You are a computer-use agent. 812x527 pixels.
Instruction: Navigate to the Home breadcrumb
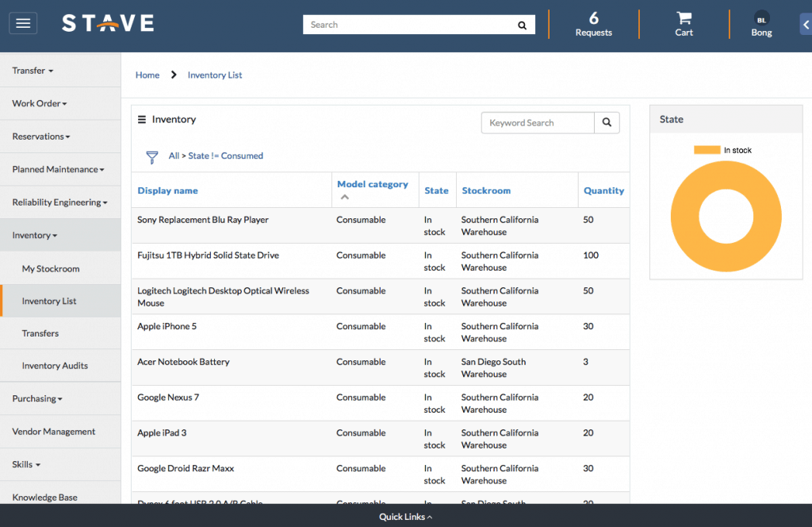pos(147,75)
